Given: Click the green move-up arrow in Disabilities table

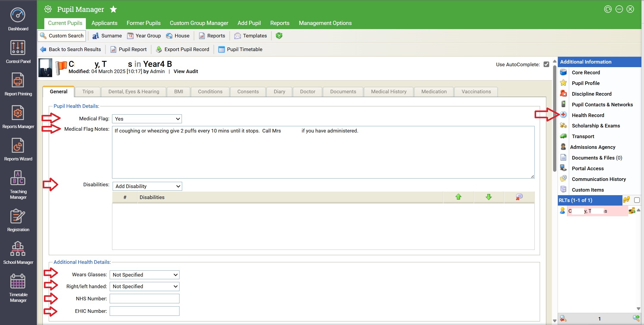Looking at the screenshot, I should 458,197.
